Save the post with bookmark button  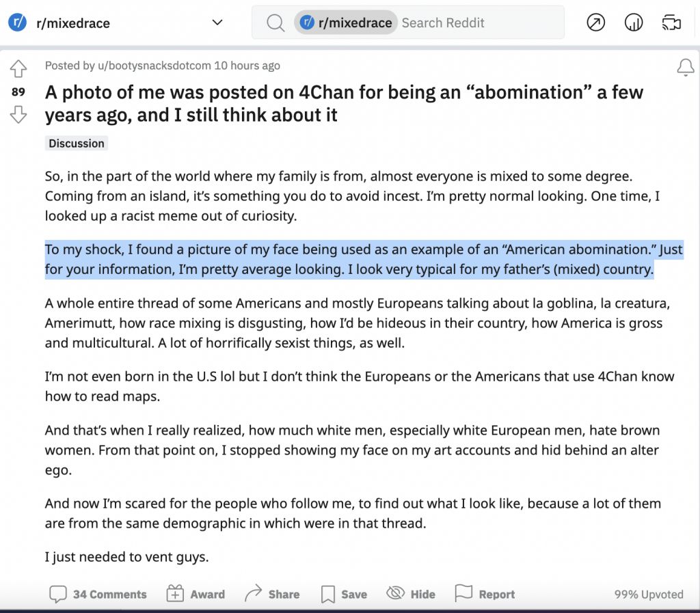tap(344, 595)
